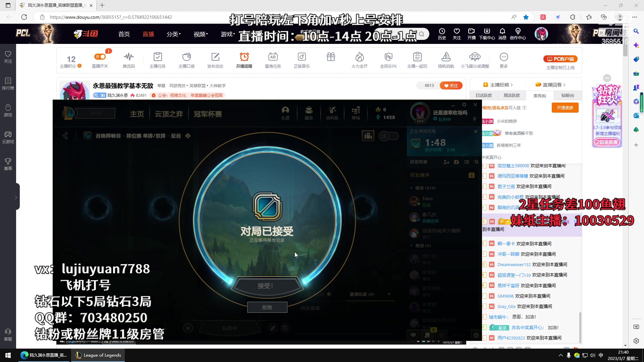Open League client 战利品 loot icon
644x362 pixels.
pyautogui.click(x=332, y=113)
